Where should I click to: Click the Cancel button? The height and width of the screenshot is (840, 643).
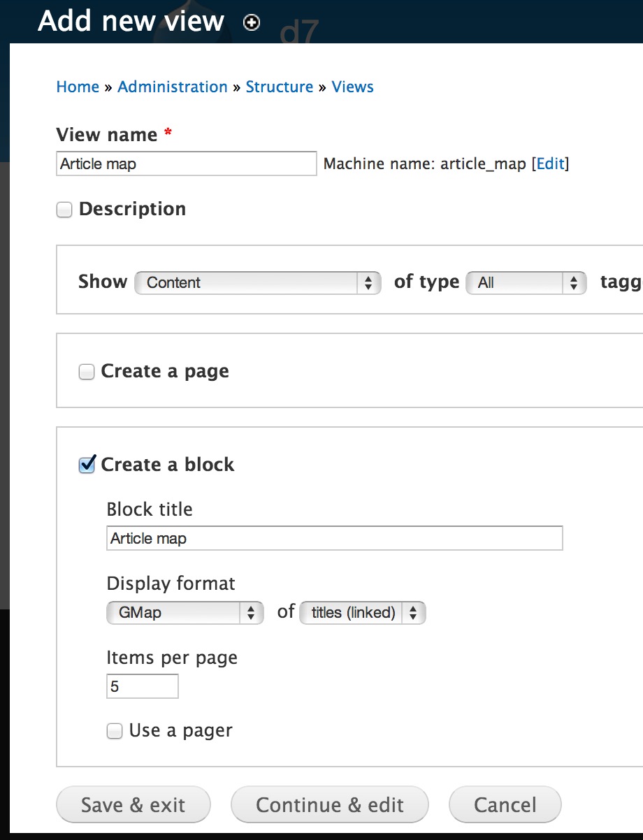coord(505,804)
